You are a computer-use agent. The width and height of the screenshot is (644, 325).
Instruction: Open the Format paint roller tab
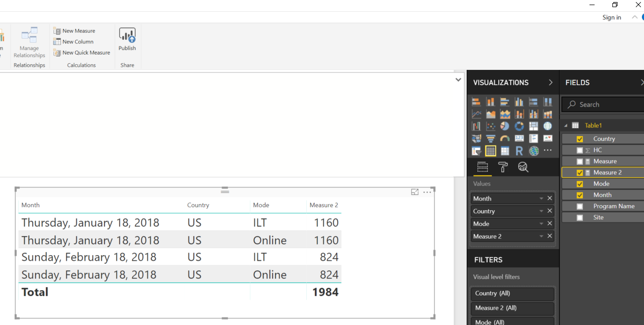[x=503, y=167]
